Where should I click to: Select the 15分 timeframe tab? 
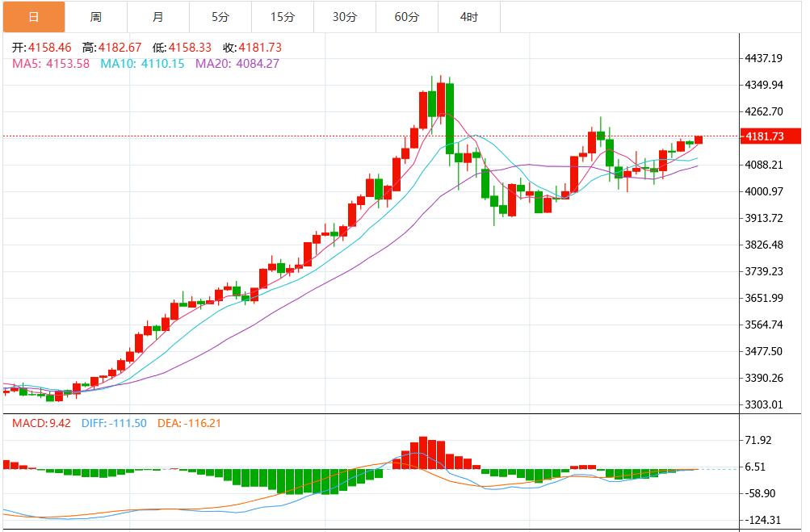[282, 17]
